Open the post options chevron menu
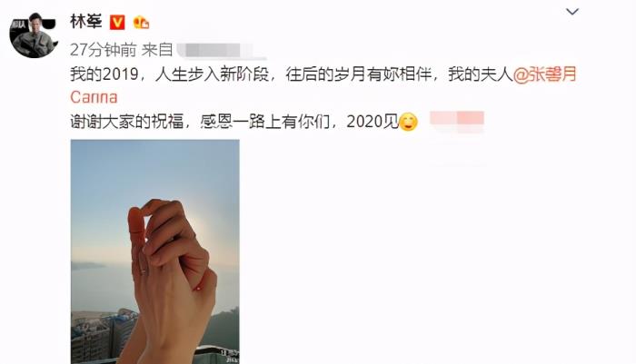The image size is (636, 364). [x=571, y=12]
